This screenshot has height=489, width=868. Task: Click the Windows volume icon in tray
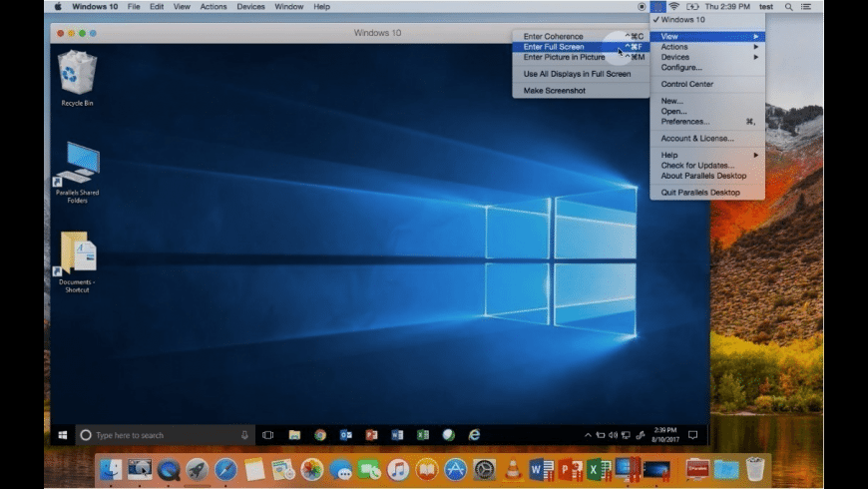pyautogui.click(x=613, y=435)
